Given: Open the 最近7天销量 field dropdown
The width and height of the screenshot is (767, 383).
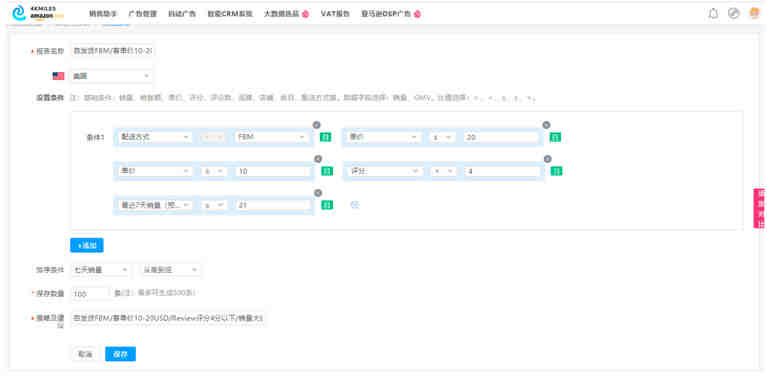Looking at the screenshot, I should 154,205.
